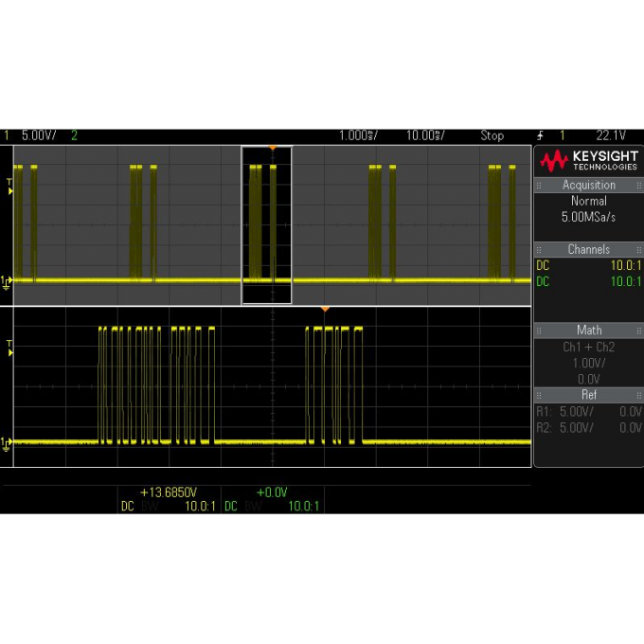Viewport: 644px width, 644px height.
Task: Select the R1: reference label
Action: tap(544, 412)
